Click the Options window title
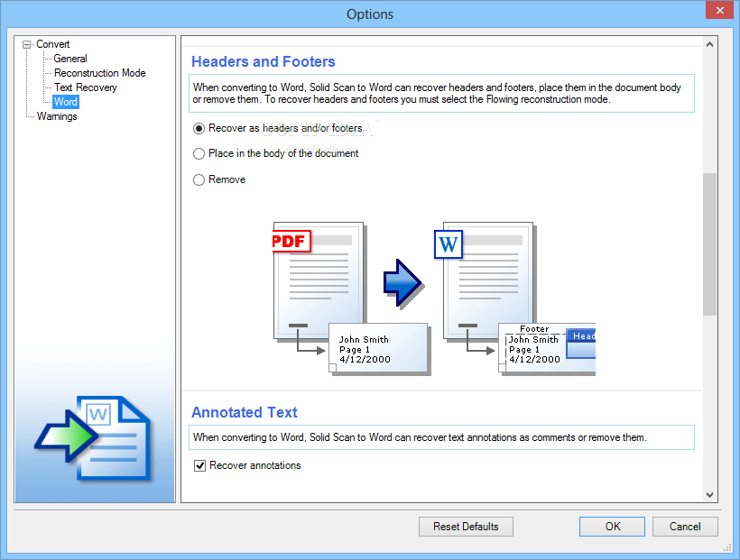This screenshot has height=560, width=740. (369, 14)
